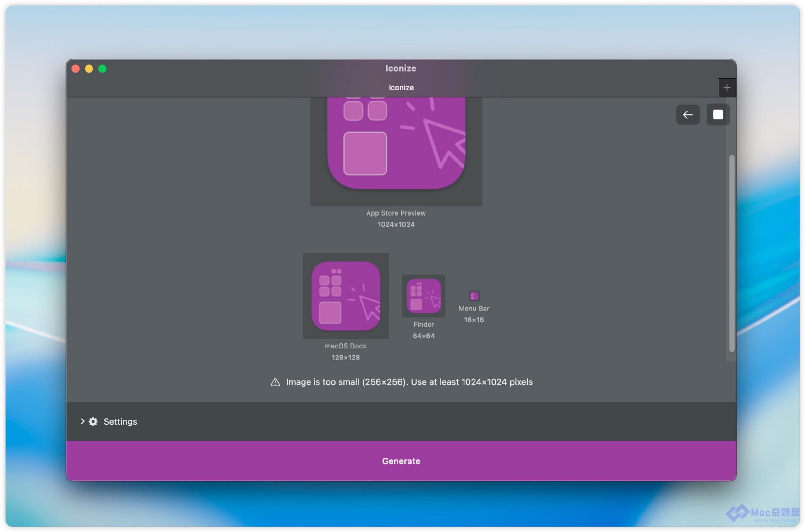The image size is (805, 532).
Task: Close the Iconize window with red button
Action: coord(75,69)
